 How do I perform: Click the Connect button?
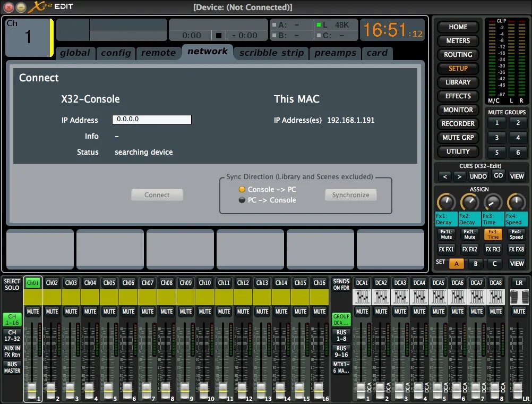tap(157, 195)
